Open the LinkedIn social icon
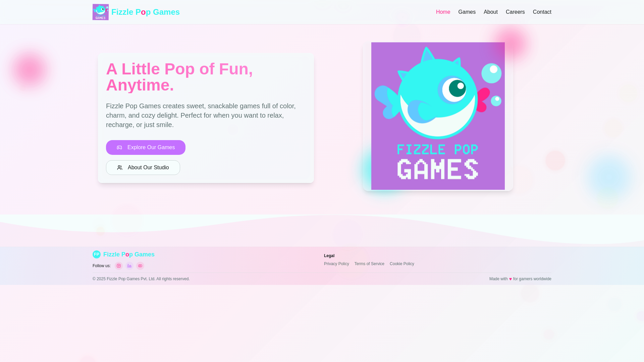The height and width of the screenshot is (362, 644). coord(129,265)
